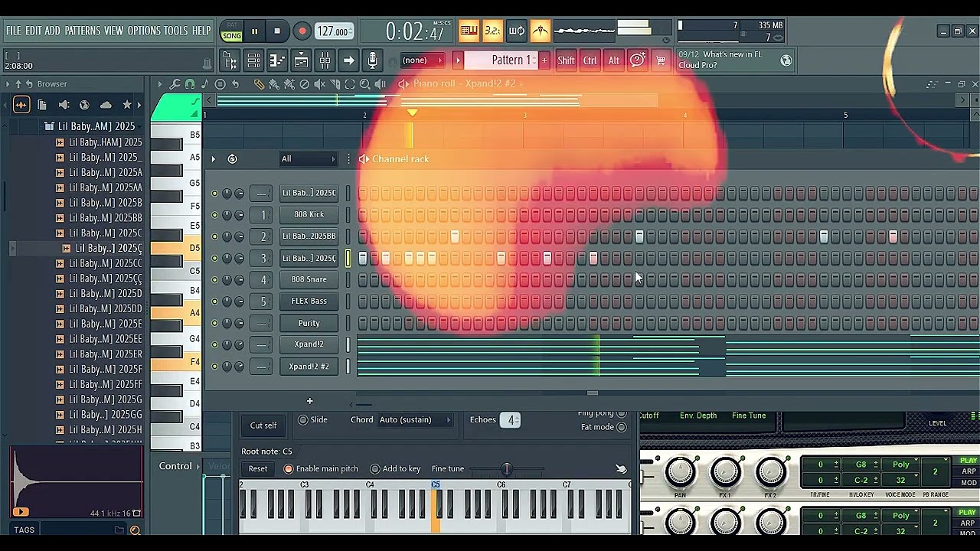Mute the Purity channel
This screenshot has width=980, height=551.
pos(214,324)
